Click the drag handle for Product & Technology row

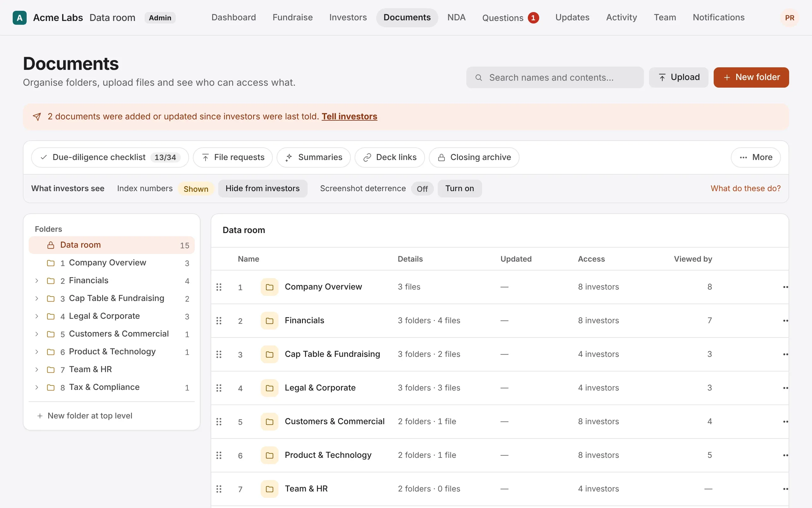pyautogui.click(x=219, y=455)
